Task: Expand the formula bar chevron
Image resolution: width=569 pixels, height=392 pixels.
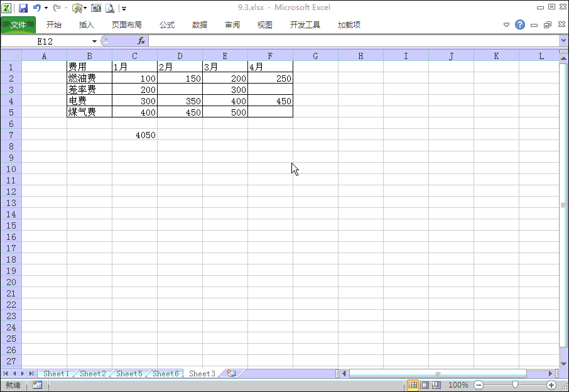Action: coord(563,41)
